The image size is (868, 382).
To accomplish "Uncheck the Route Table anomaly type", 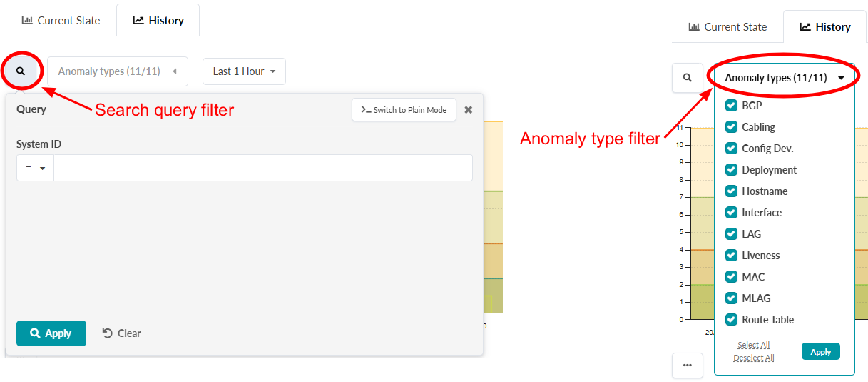I will (731, 320).
